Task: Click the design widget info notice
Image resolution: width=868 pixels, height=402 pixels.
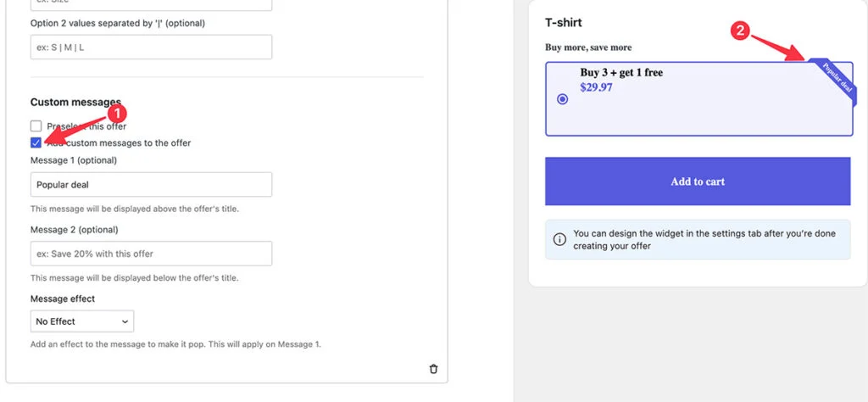Action: (698, 239)
